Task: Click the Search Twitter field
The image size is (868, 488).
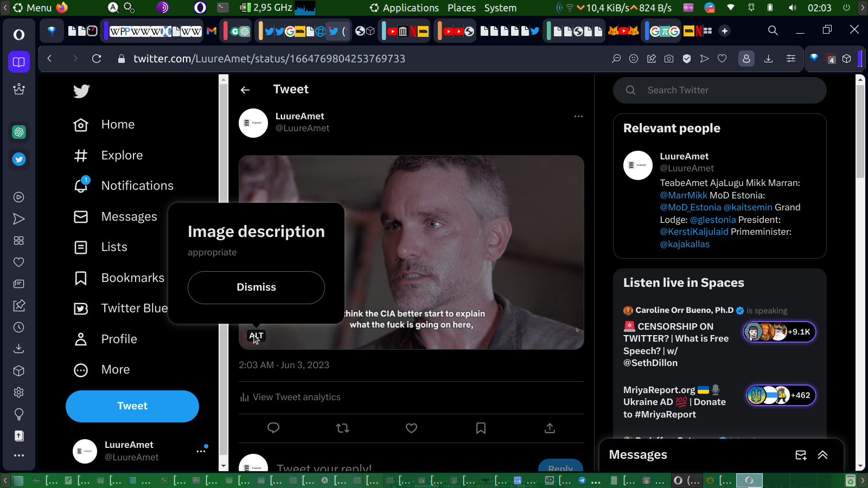Action: 727,91
